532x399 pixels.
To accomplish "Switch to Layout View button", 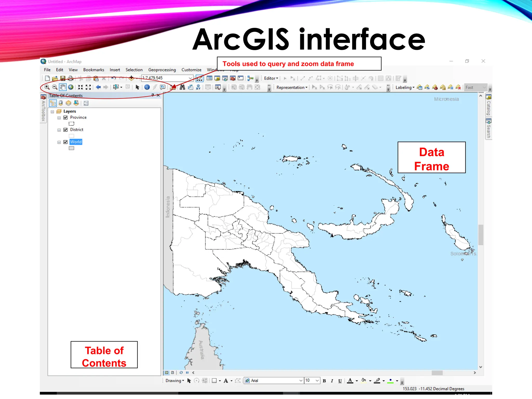I will pos(172,373).
